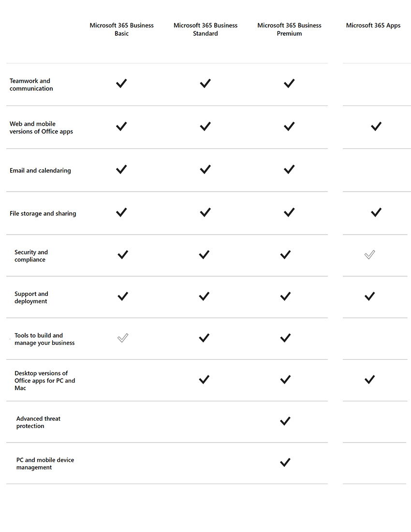
Task: Click Apps checkmark for Desktop versions of Office
Action: tap(370, 380)
